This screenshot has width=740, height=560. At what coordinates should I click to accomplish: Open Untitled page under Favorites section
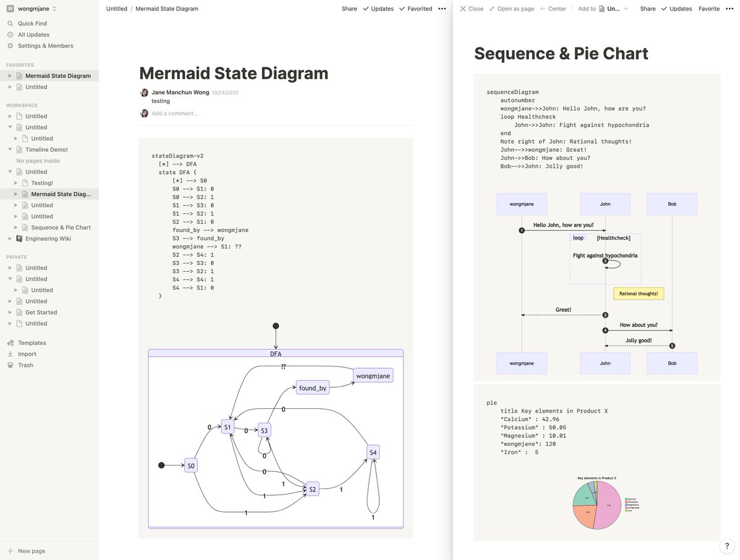[x=36, y=87]
